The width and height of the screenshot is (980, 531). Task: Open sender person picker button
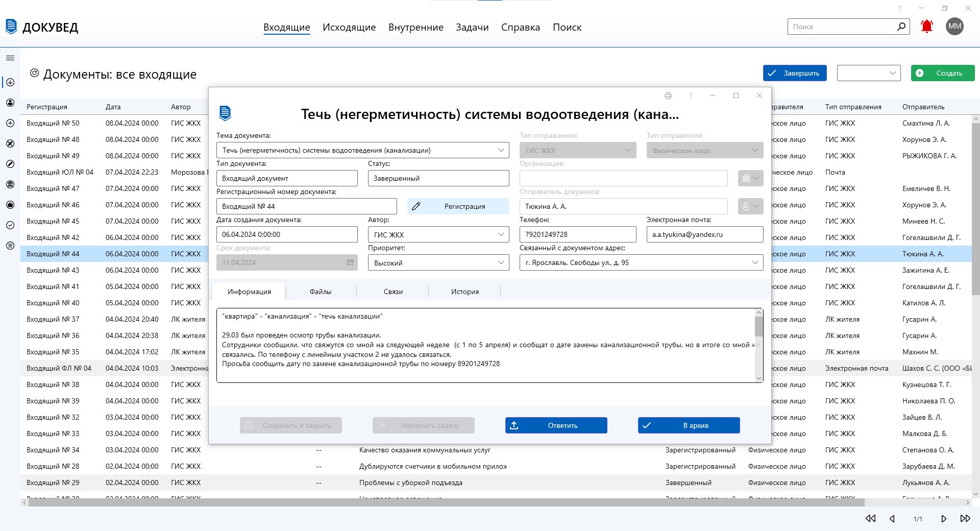click(x=750, y=206)
